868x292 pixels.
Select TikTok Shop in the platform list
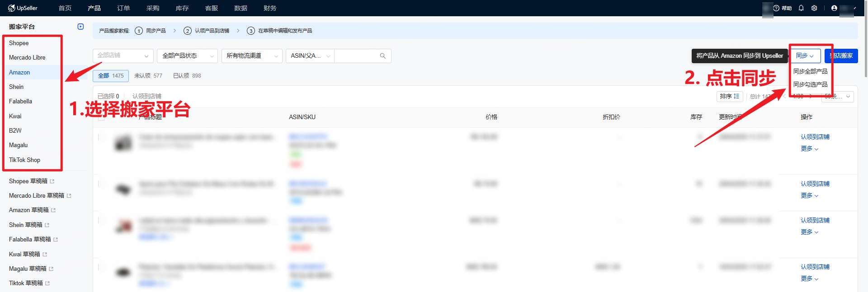coord(24,160)
